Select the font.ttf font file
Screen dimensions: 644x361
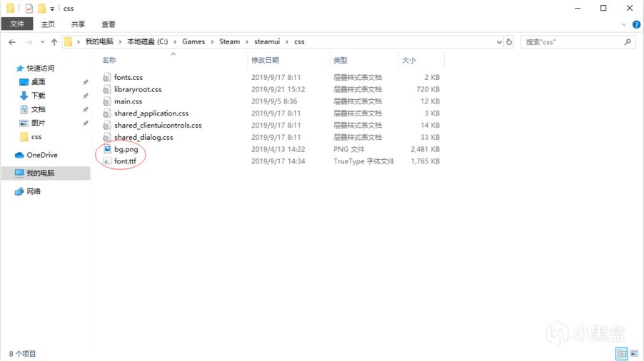pos(124,161)
